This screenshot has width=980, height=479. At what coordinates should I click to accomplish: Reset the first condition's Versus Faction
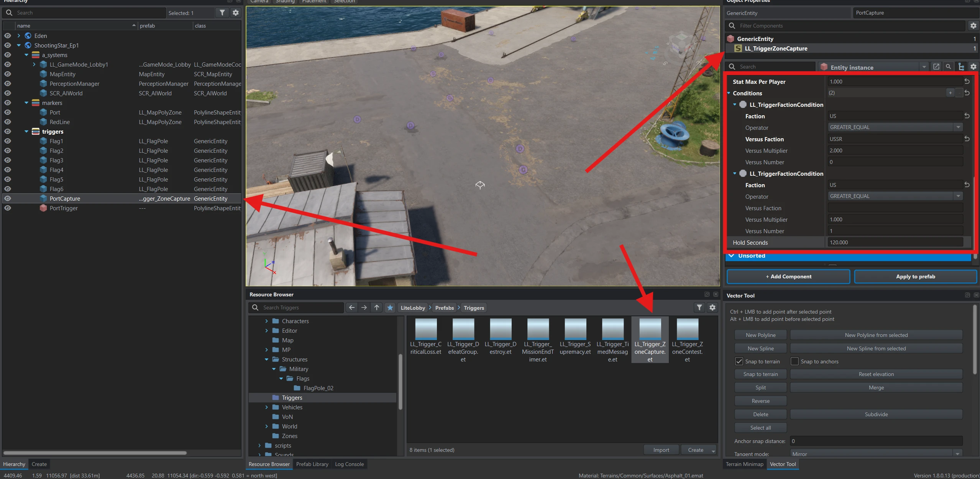click(967, 139)
